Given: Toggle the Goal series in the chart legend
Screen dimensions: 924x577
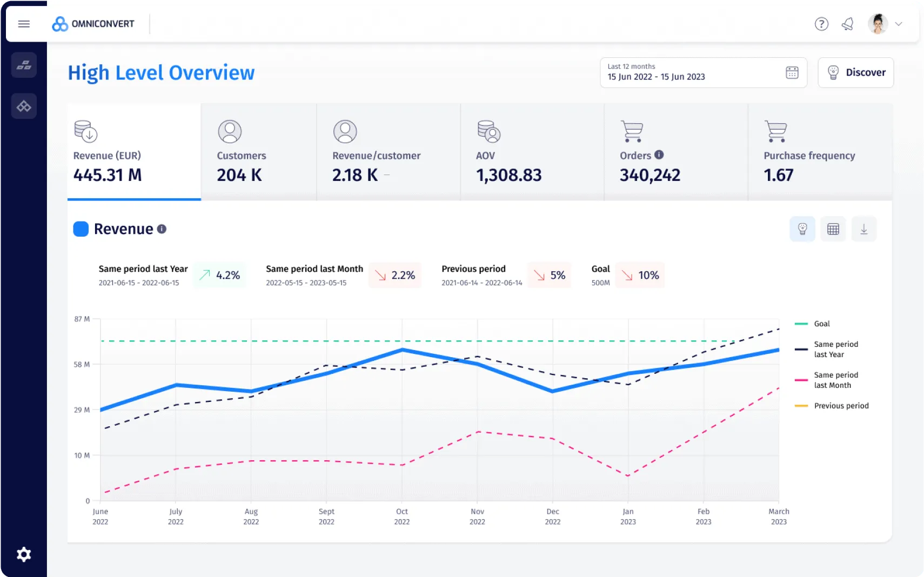Looking at the screenshot, I should [x=821, y=323].
